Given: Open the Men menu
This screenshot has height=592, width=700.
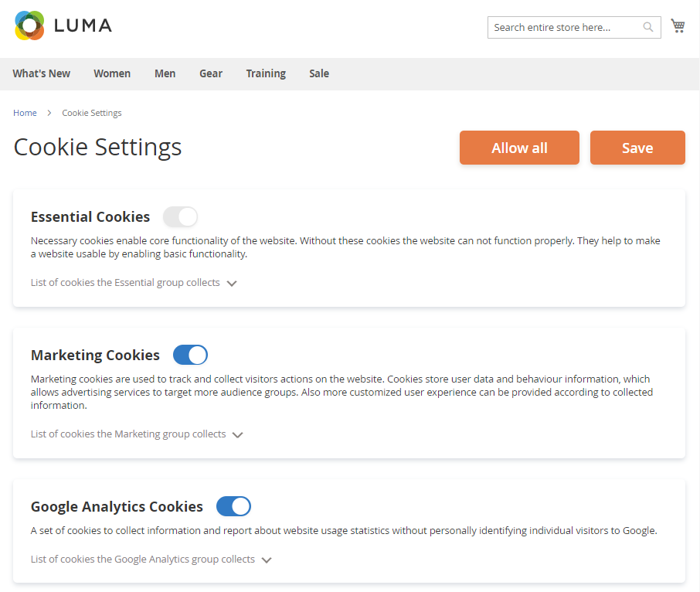Looking at the screenshot, I should tap(165, 73).
